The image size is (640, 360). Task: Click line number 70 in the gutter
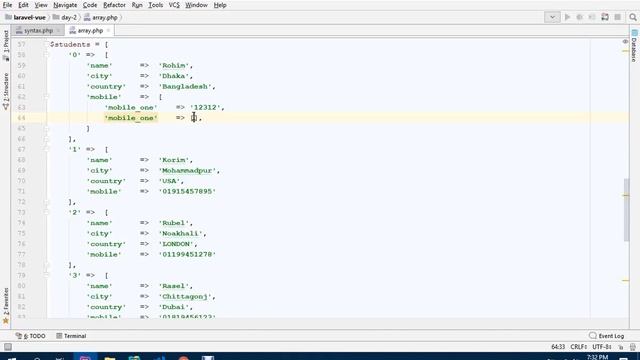click(21, 181)
